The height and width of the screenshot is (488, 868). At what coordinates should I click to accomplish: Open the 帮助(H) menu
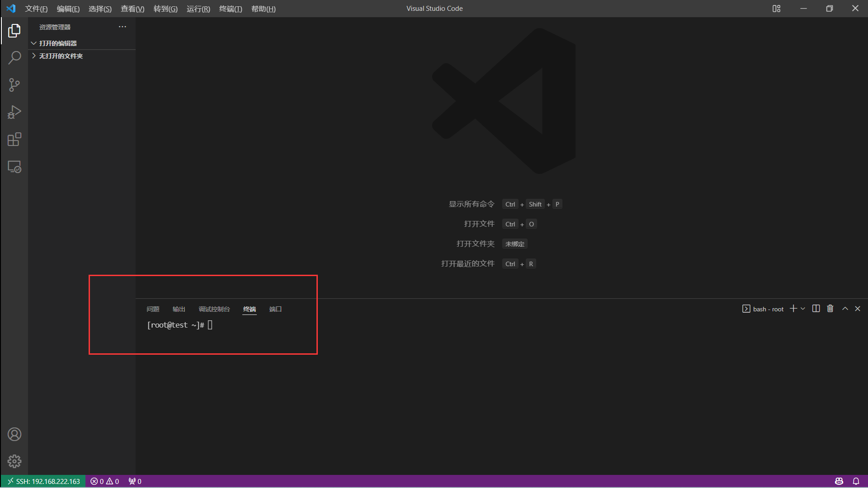pos(263,9)
